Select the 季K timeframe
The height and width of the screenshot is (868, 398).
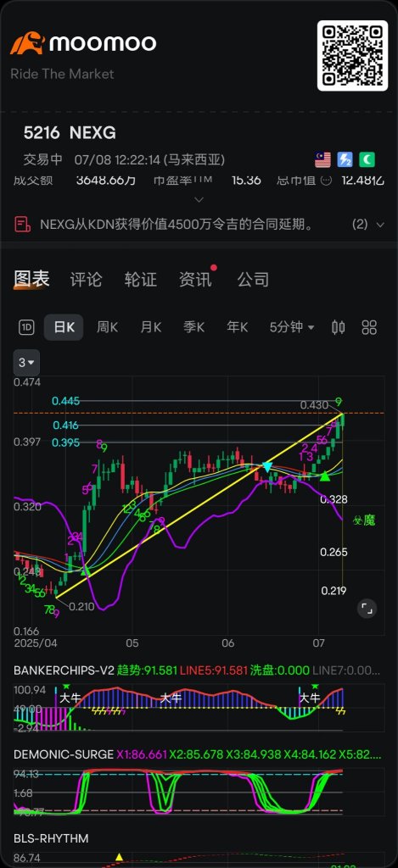pyautogui.click(x=193, y=327)
